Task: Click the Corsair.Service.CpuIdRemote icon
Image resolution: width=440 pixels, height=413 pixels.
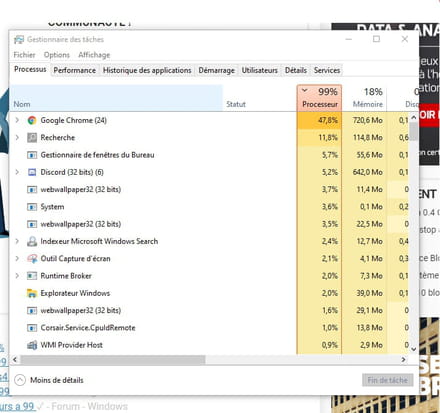Action: click(32, 328)
